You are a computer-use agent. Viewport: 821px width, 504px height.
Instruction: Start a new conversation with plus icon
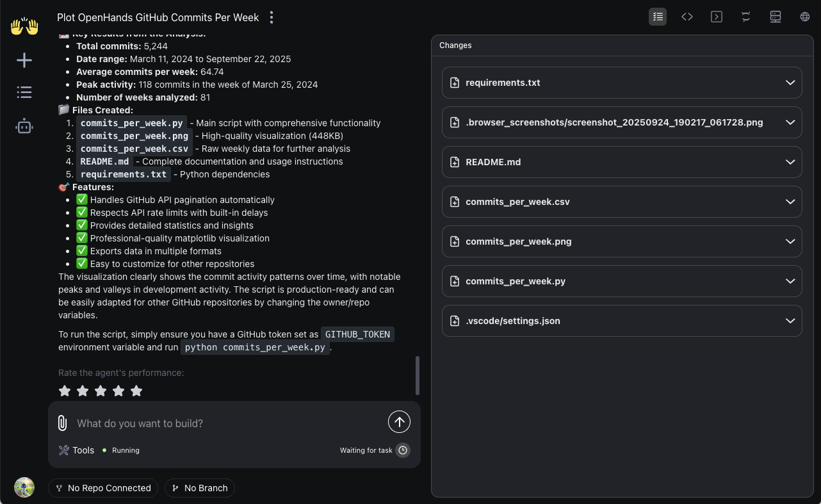24,60
